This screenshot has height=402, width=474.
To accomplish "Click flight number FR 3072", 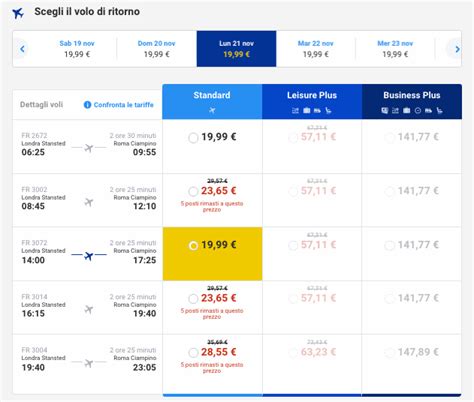I will [x=34, y=243].
